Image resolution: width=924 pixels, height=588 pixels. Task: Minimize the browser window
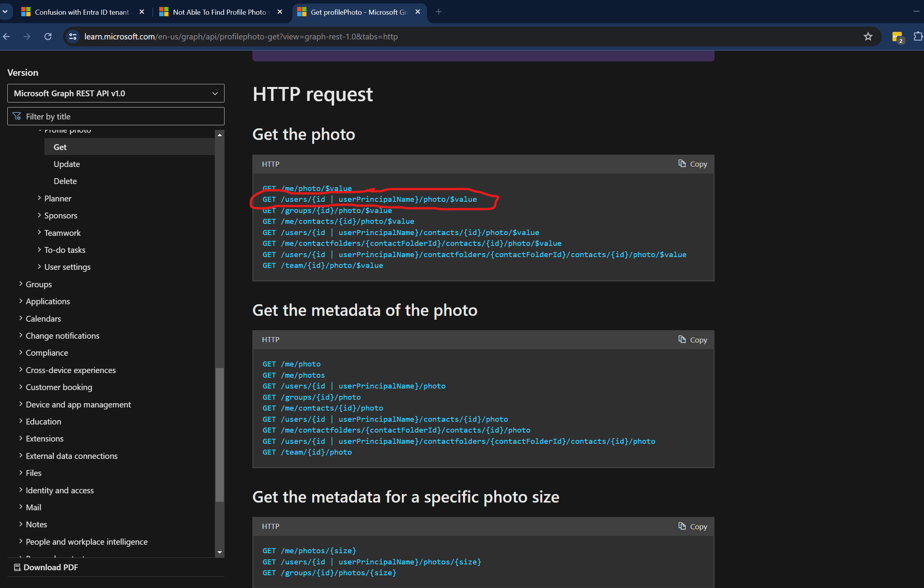(916, 12)
